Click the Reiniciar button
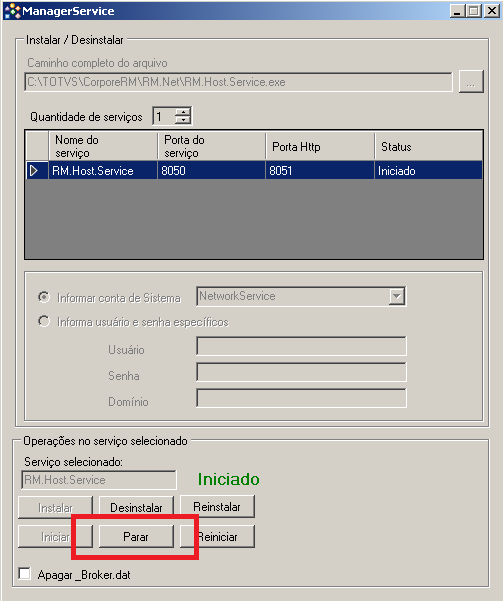 pyautogui.click(x=217, y=536)
